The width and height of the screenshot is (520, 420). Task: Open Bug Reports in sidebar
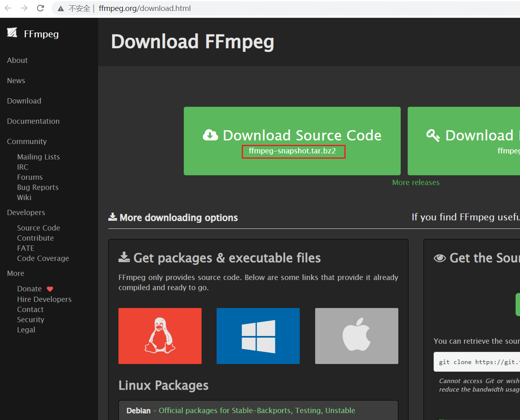pyautogui.click(x=38, y=187)
